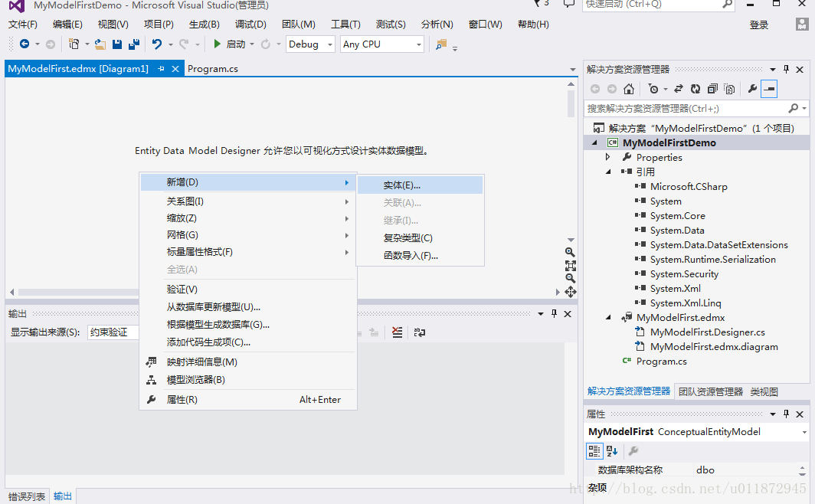Image resolution: width=815 pixels, height=504 pixels.
Task: Click the Show All Files icon in Solution Explorer
Action: pos(730,89)
